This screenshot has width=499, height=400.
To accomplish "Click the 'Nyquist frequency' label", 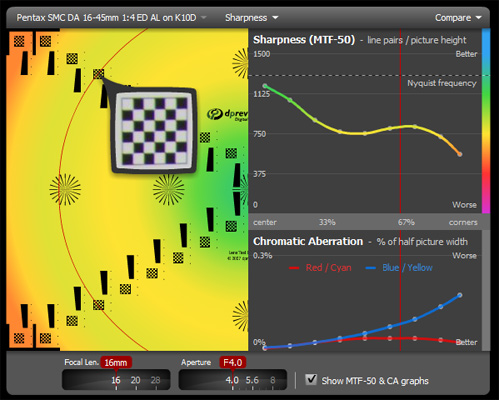I will [442, 83].
